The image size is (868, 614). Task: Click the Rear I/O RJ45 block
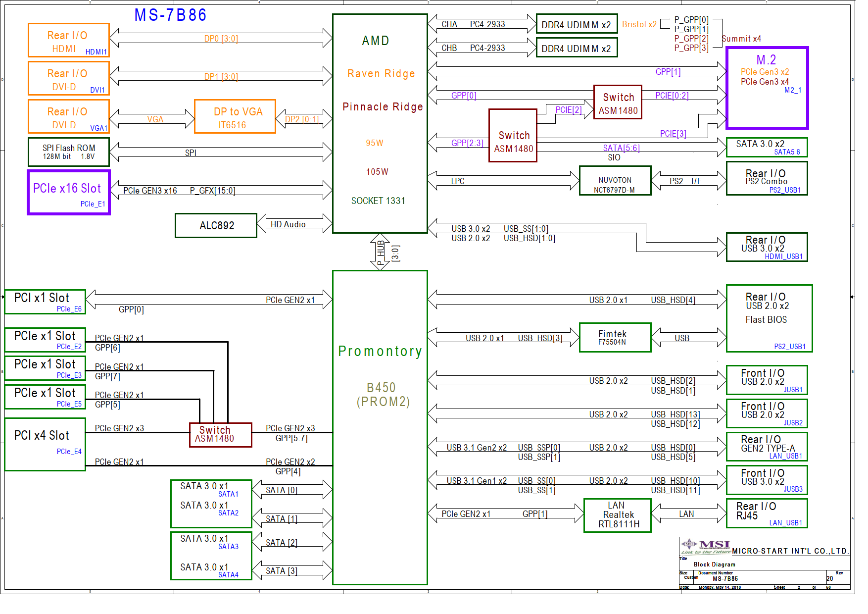[x=767, y=513]
